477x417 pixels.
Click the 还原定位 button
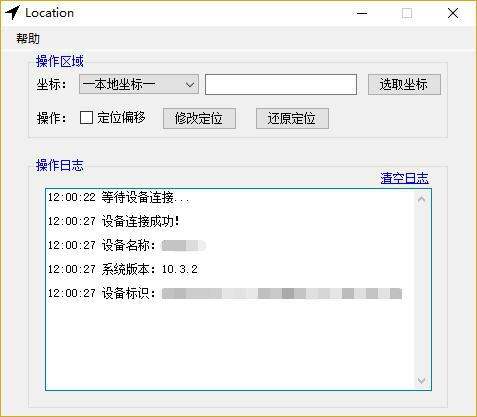pyautogui.click(x=292, y=118)
